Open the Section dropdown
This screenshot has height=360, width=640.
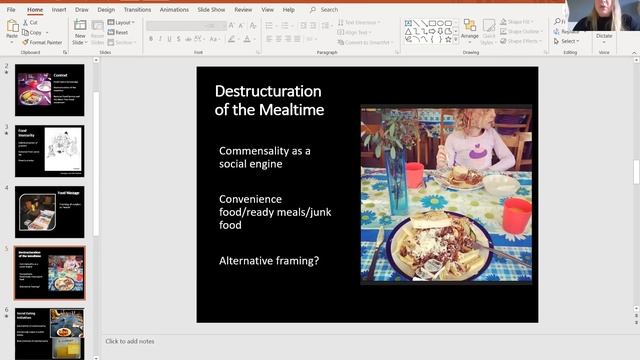[x=122, y=42]
